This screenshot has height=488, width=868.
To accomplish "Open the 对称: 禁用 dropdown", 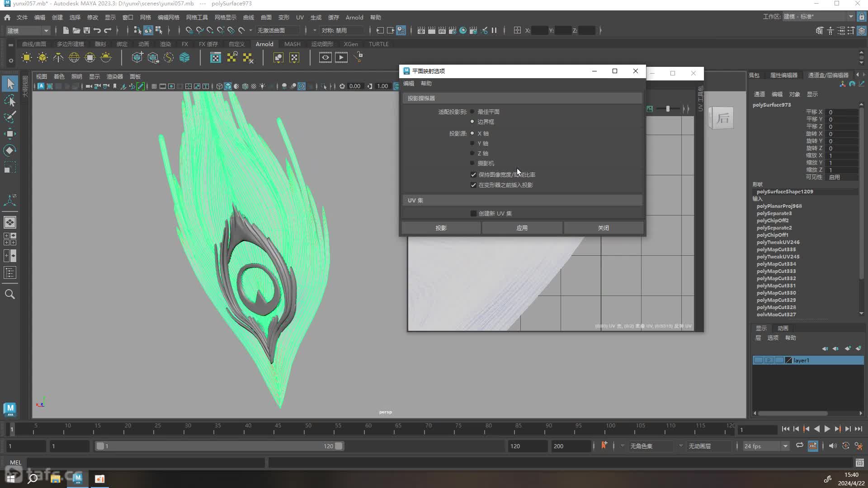I will click(x=342, y=30).
